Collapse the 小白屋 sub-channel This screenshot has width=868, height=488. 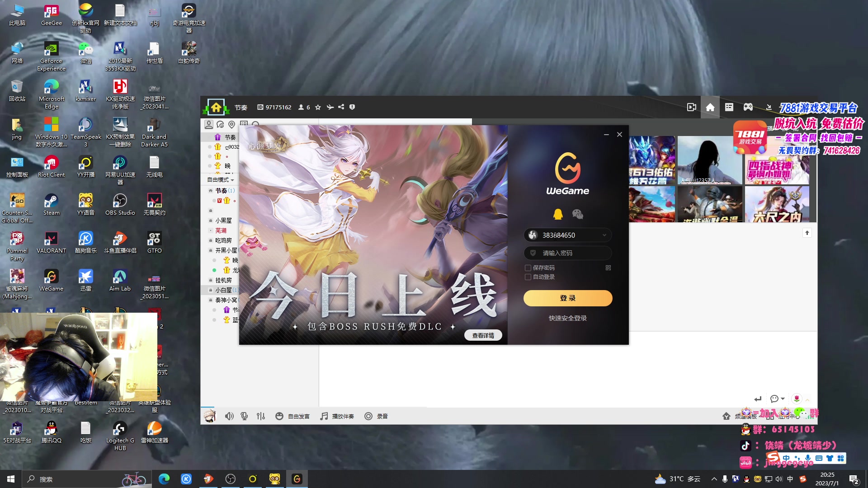coord(211,290)
